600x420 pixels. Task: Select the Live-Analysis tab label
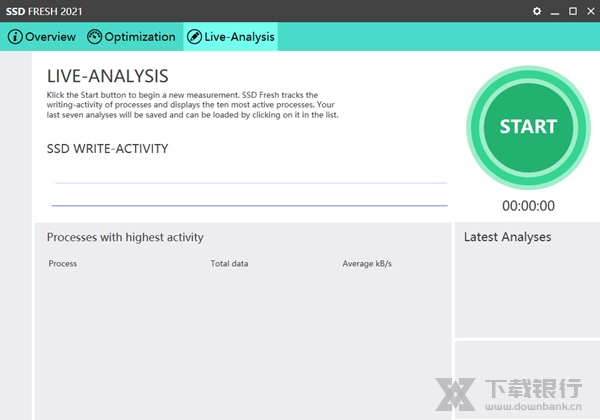click(x=238, y=37)
